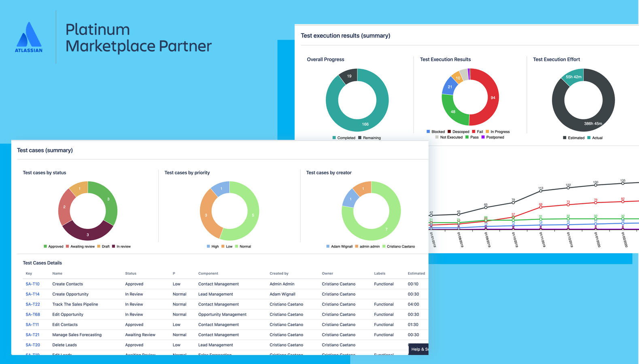Viewport: 639px width, 364px height.
Task: Open test case SA-T21
Action: [x=32, y=334]
